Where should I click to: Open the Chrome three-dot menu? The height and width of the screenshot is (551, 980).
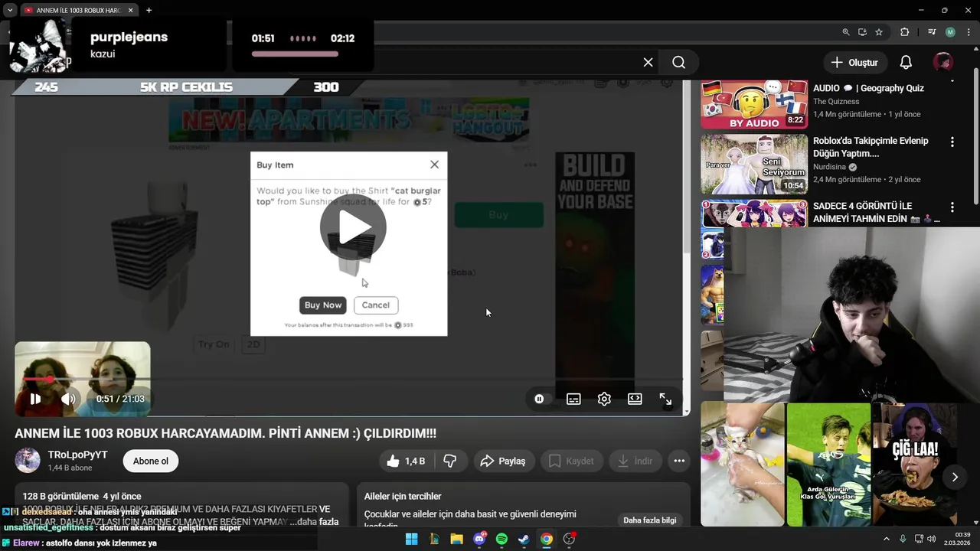[968, 32]
